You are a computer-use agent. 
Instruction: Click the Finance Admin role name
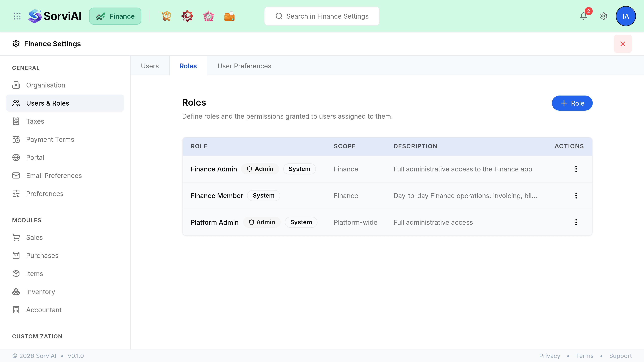tap(214, 169)
